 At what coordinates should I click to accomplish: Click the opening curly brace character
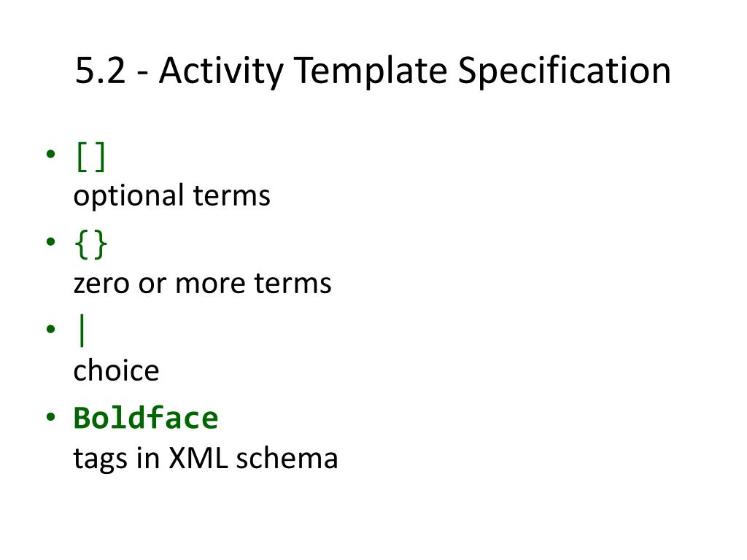[82, 245]
